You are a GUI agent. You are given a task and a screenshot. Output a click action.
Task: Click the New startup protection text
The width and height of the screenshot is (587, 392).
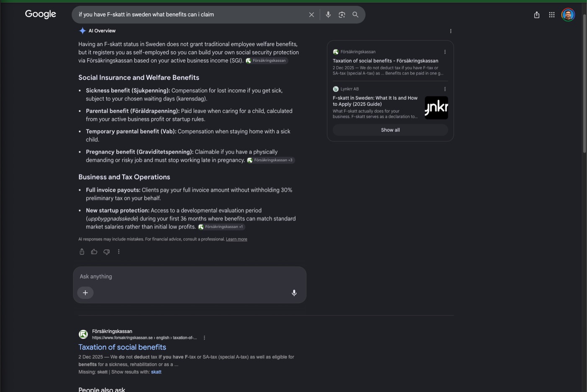click(117, 211)
